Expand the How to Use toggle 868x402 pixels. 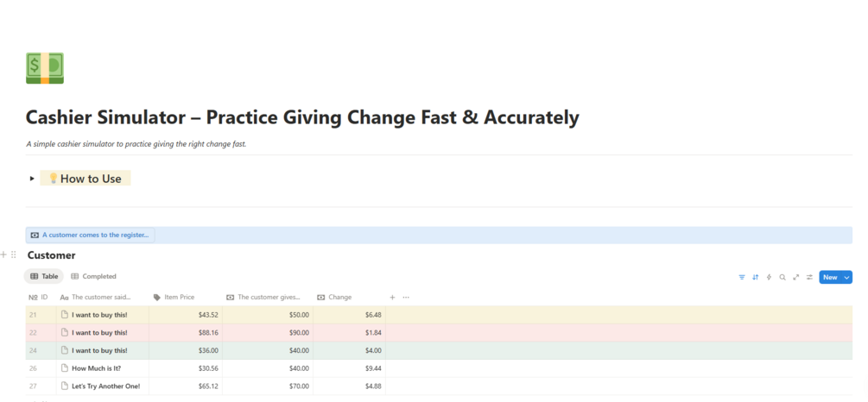tap(32, 179)
